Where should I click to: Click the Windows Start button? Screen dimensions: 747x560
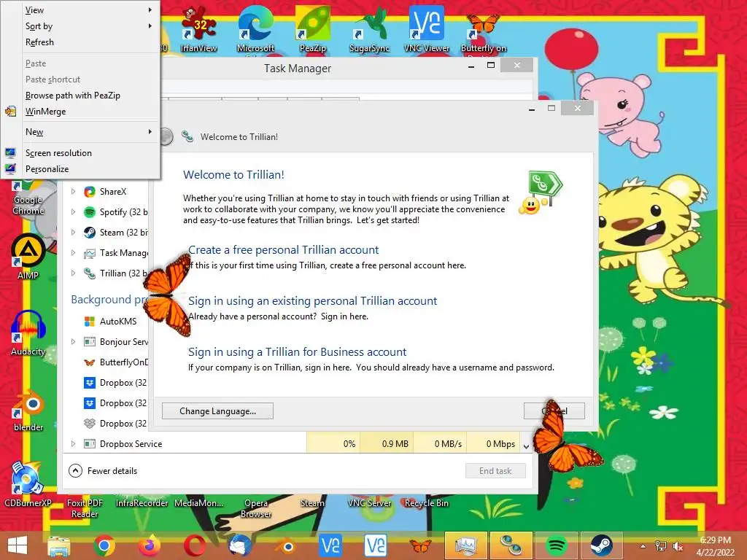tap(18, 545)
